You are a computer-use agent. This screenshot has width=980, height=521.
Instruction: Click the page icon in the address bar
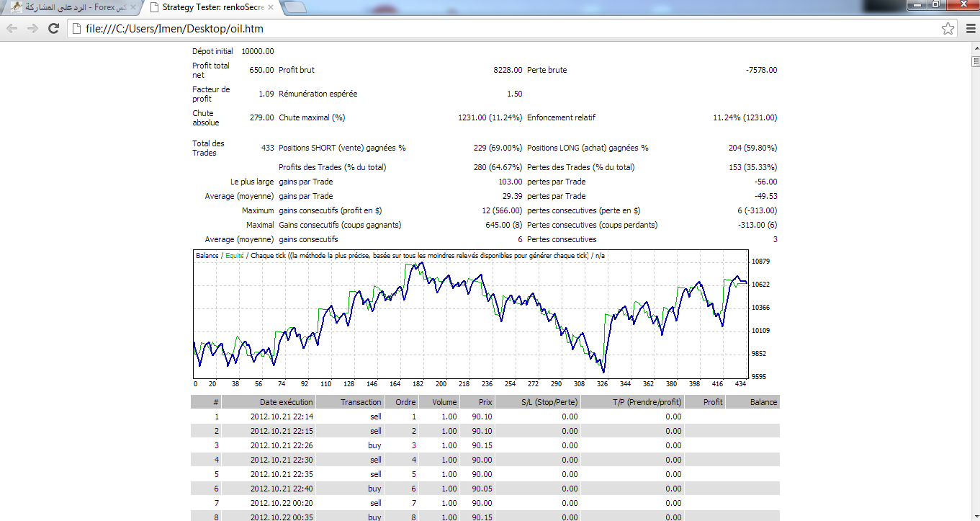(76, 29)
